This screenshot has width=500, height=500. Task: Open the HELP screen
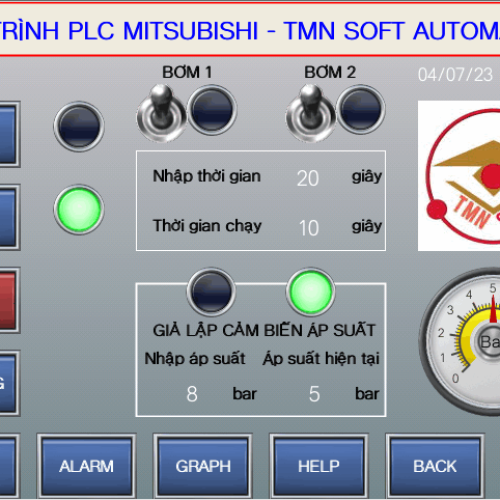319,466
